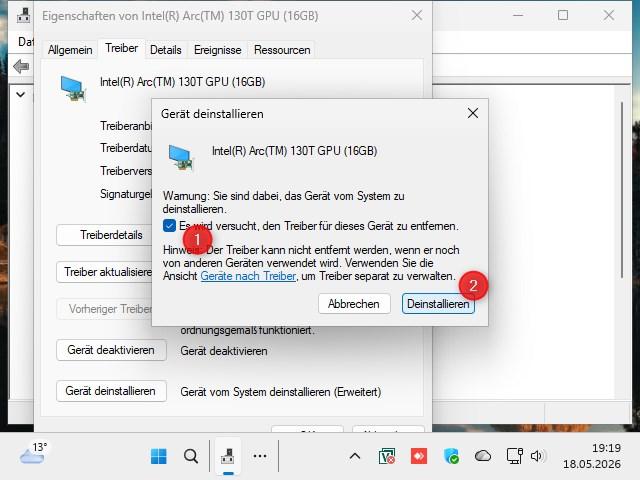Click the Device Manager taskbar icon
This screenshot has height=480, width=640.
coord(228,456)
